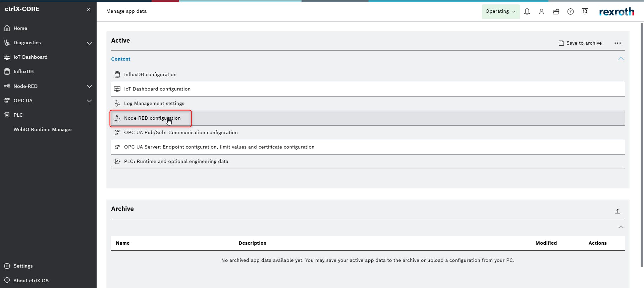This screenshot has width=644, height=288.
Task: Open the Operating mode dropdown
Action: coord(501,11)
